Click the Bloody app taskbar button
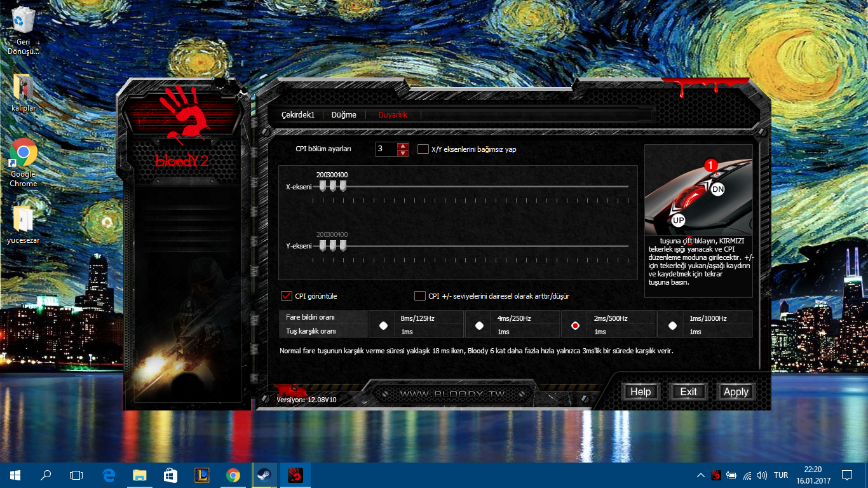This screenshot has width=868, height=488. [295, 475]
